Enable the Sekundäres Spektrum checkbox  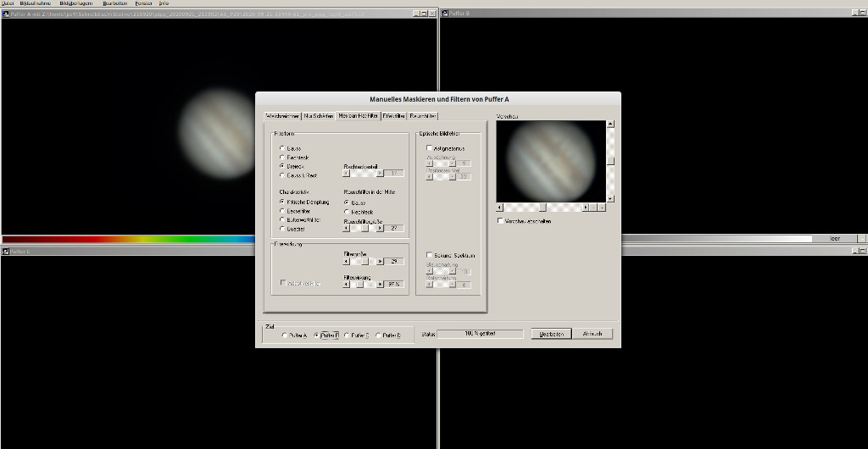(430, 255)
